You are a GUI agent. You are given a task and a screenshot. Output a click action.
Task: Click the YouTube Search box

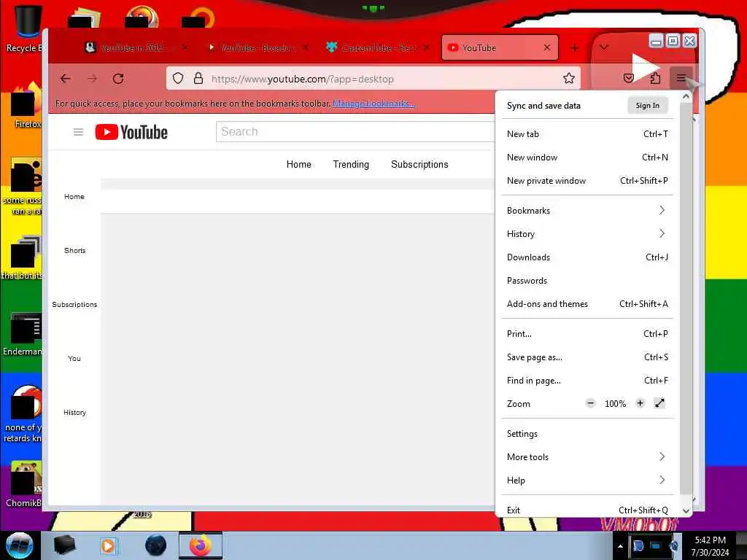coord(355,132)
